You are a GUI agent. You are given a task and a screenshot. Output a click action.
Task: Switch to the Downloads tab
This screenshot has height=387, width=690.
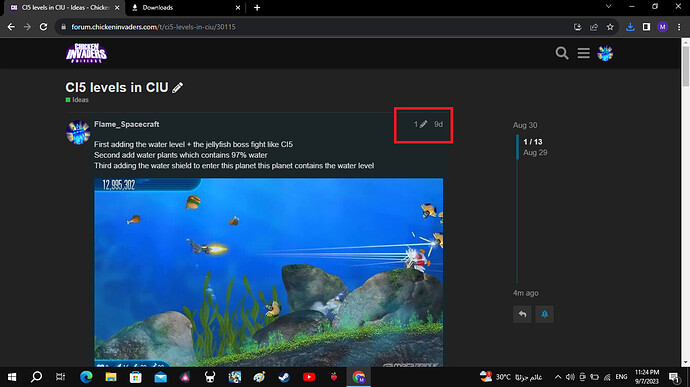[185, 7]
